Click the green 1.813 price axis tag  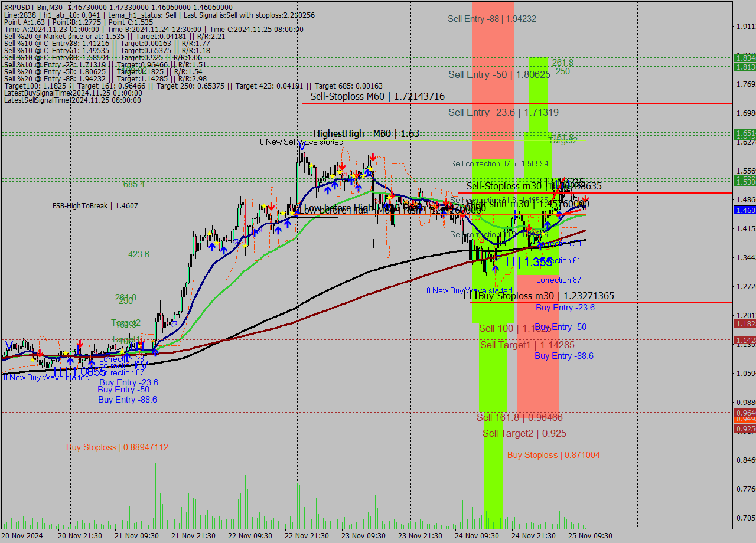(x=745, y=67)
